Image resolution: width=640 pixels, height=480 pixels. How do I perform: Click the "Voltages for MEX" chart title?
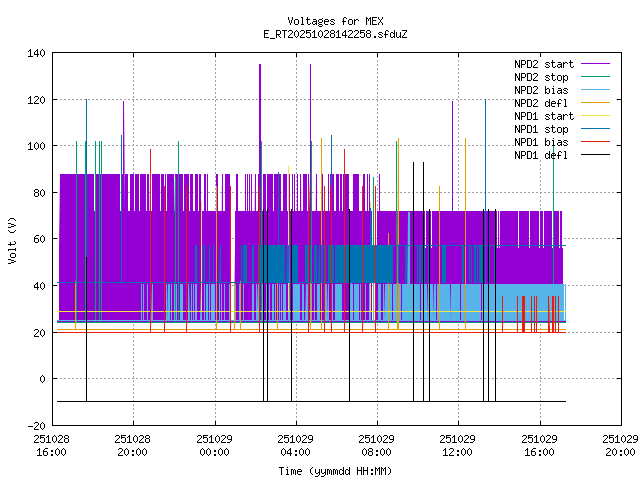[335, 21]
